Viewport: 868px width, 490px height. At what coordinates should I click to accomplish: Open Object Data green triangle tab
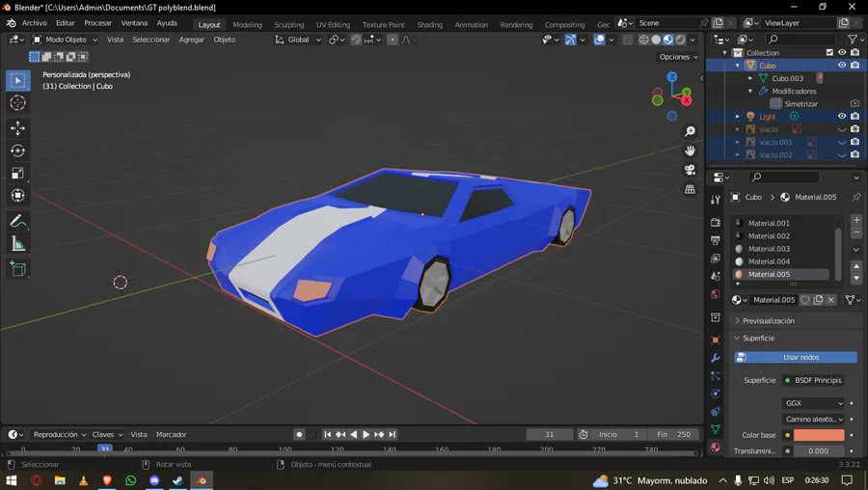point(716,429)
